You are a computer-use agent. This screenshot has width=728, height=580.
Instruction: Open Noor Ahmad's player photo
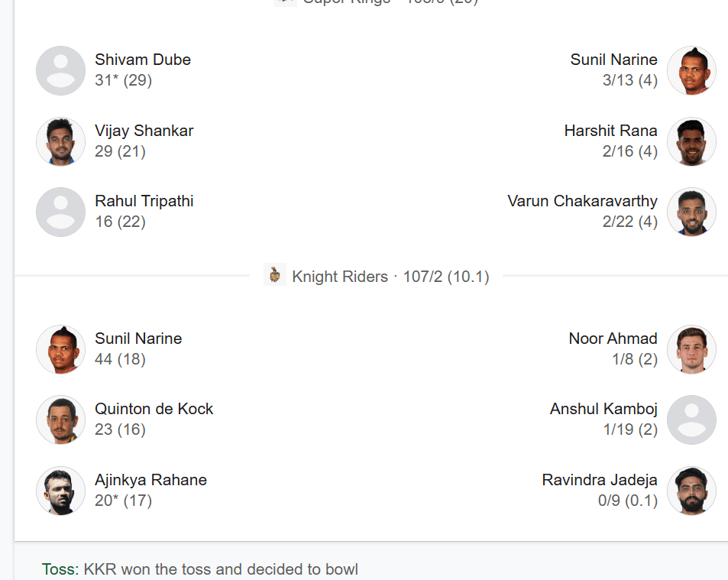tap(691, 349)
